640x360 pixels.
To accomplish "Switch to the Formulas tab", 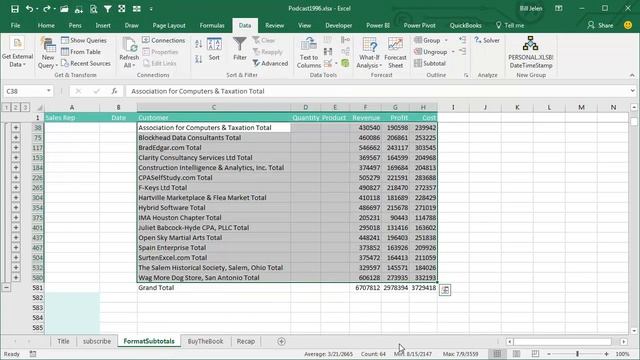I will tap(212, 25).
